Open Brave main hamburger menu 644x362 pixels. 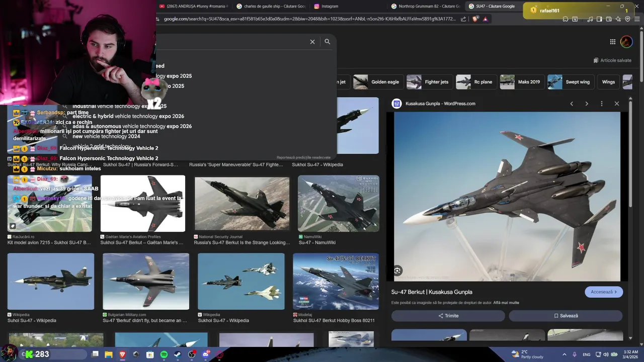pyautogui.click(x=637, y=19)
